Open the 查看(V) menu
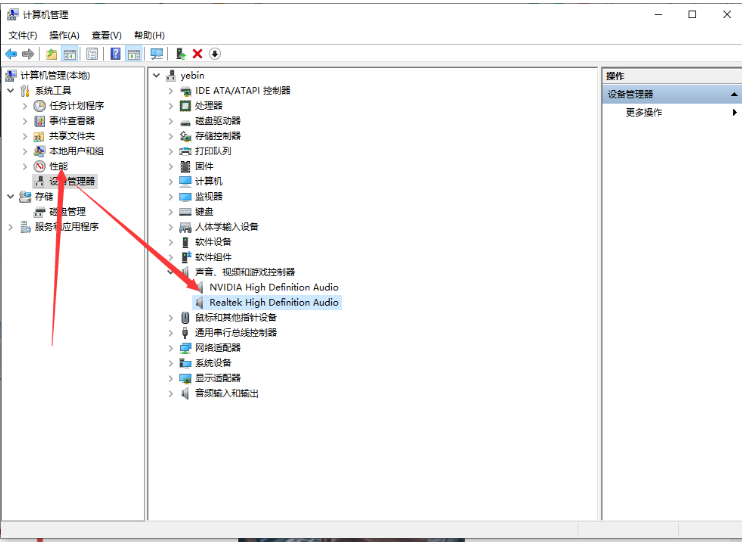 106,35
